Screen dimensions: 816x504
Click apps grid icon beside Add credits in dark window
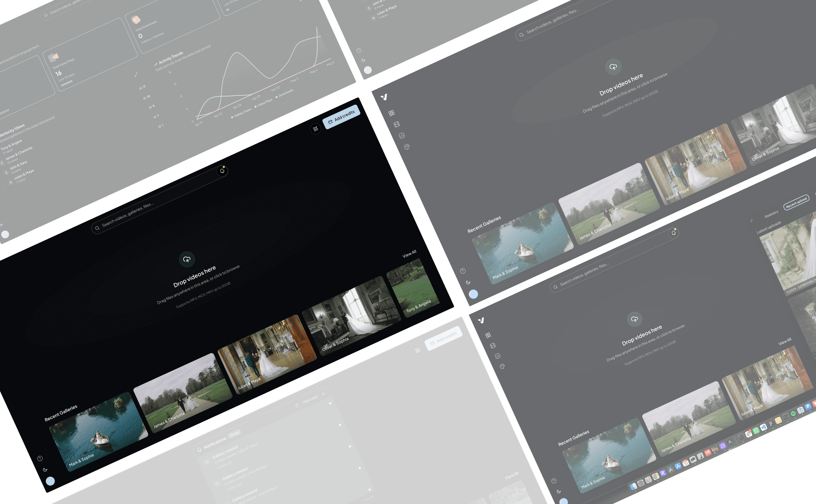[315, 129]
